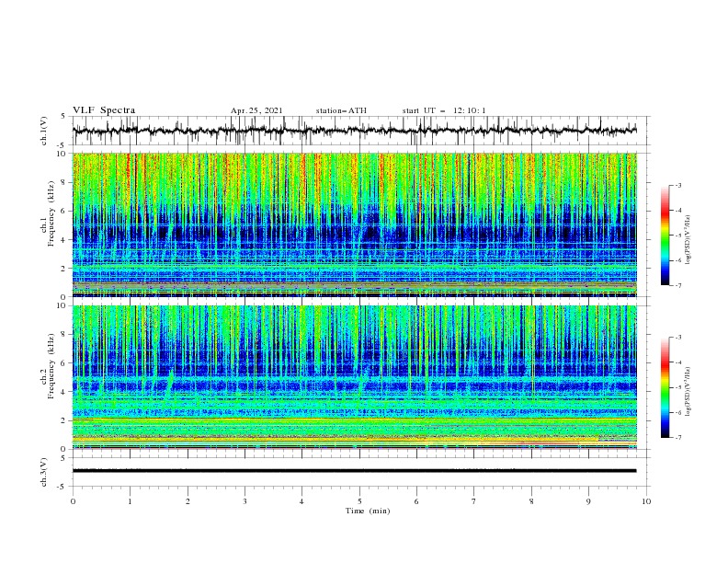Click the 'station=ATH' label
The width and height of the screenshot is (728, 563).
tap(341, 110)
